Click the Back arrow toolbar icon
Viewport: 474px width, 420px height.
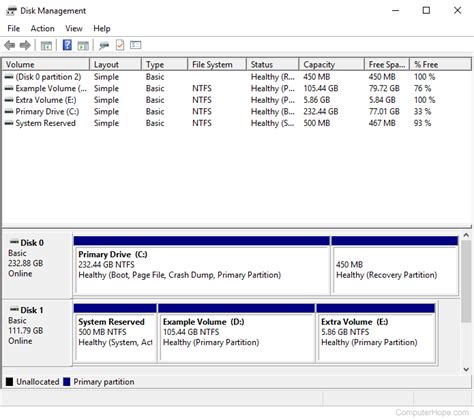[10, 45]
